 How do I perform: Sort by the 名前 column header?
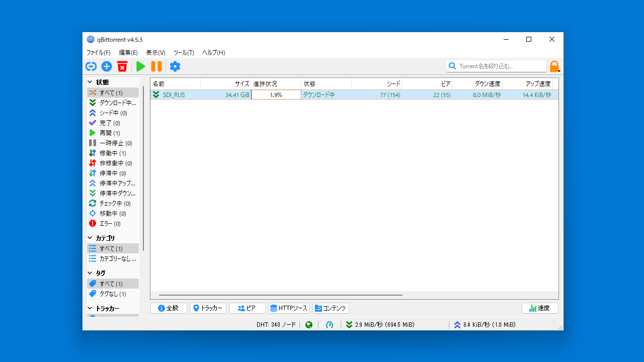click(176, 83)
